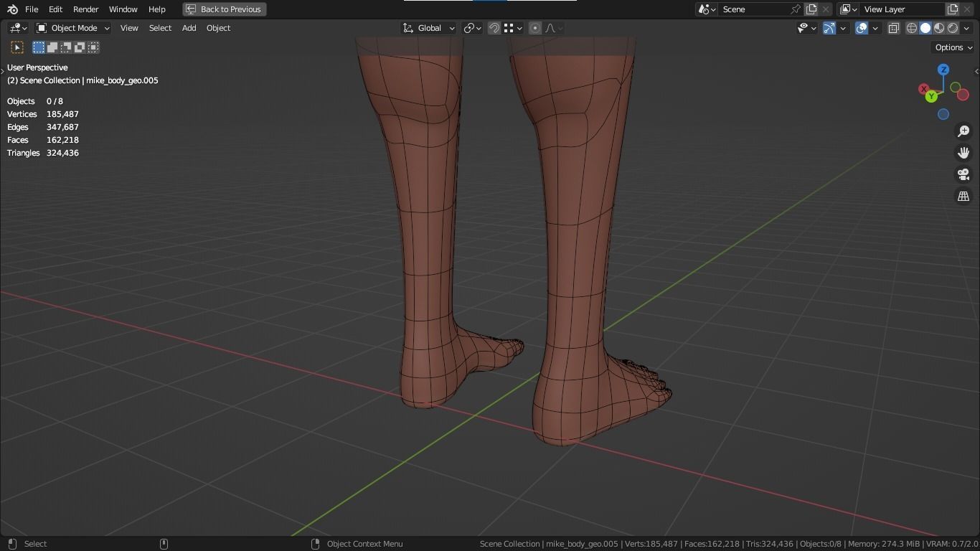The image size is (980, 551).
Task: Open the viewport shading options dropdown
Action: click(967, 28)
